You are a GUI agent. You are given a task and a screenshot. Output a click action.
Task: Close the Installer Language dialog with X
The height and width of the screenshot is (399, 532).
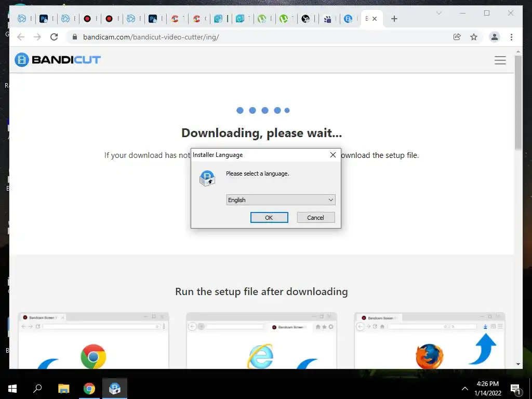(333, 155)
